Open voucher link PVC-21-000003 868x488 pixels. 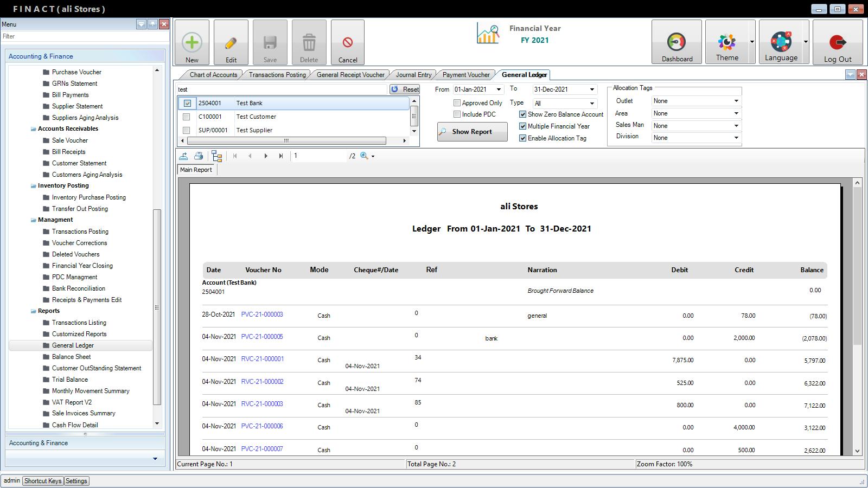point(262,314)
